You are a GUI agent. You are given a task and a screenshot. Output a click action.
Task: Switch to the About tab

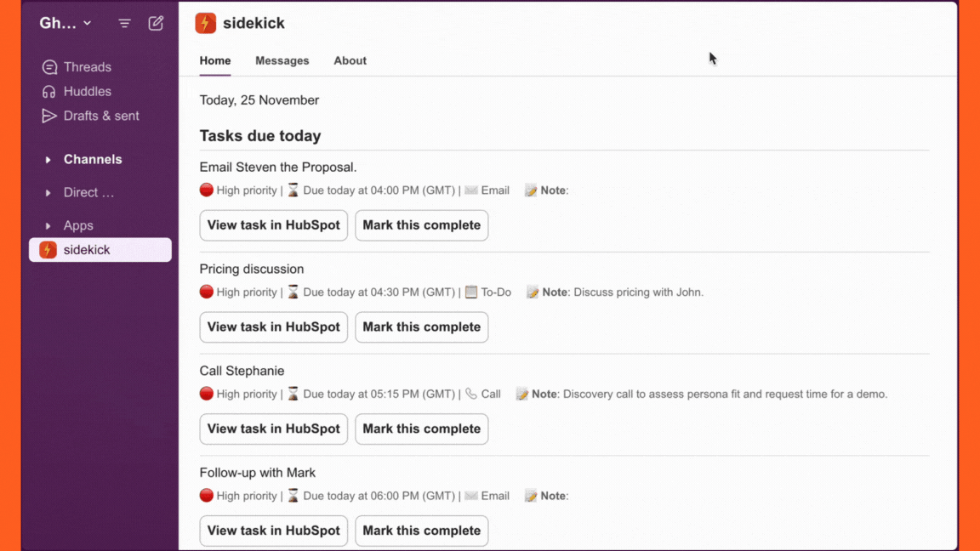[350, 61]
